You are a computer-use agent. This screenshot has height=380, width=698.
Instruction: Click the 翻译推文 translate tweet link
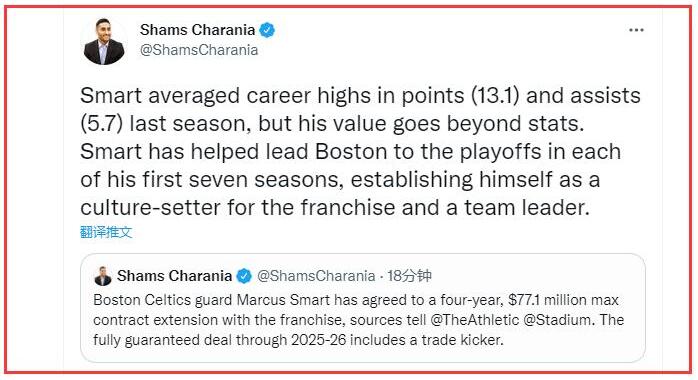click(x=106, y=232)
